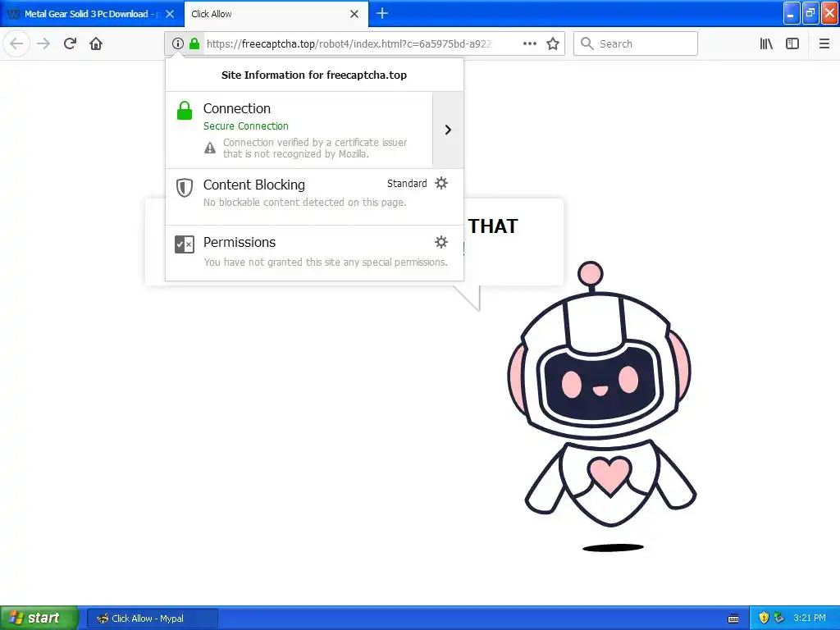
Task: Expand Connection details arrow
Action: (448, 130)
